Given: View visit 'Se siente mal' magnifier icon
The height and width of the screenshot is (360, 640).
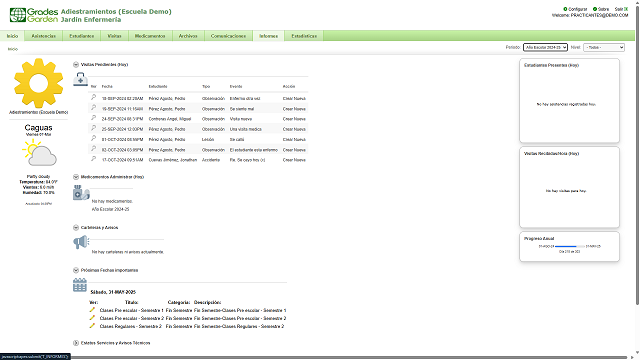Looking at the screenshot, I should (x=93, y=107).
